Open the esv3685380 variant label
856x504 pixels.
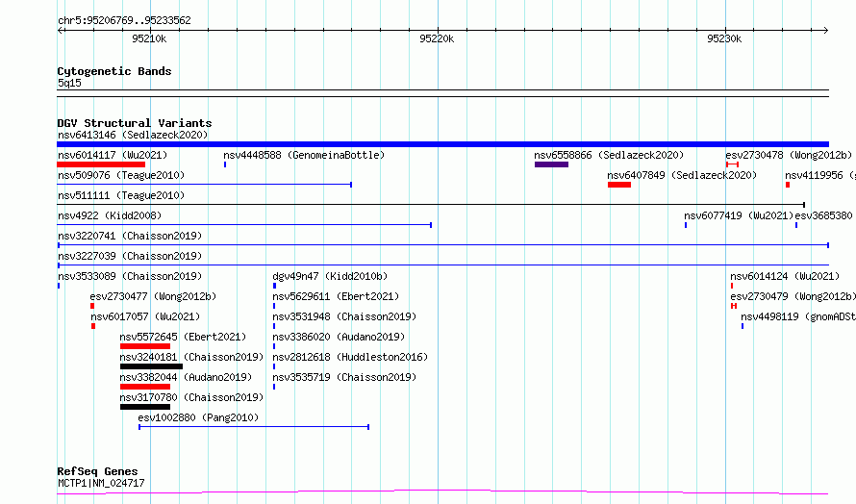point(824,215)
